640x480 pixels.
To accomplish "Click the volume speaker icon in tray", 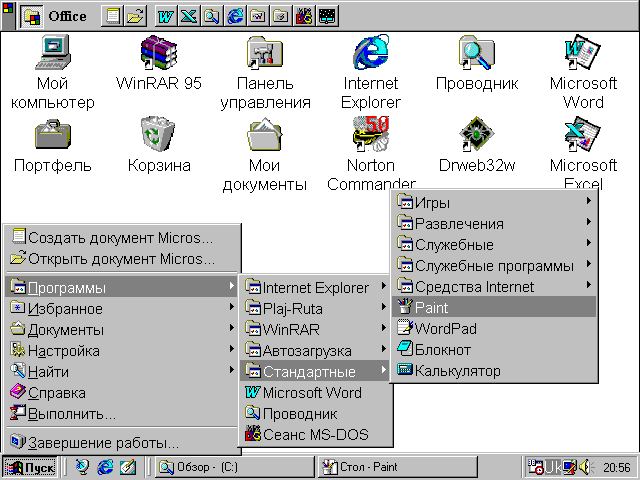I will [585, 467].
